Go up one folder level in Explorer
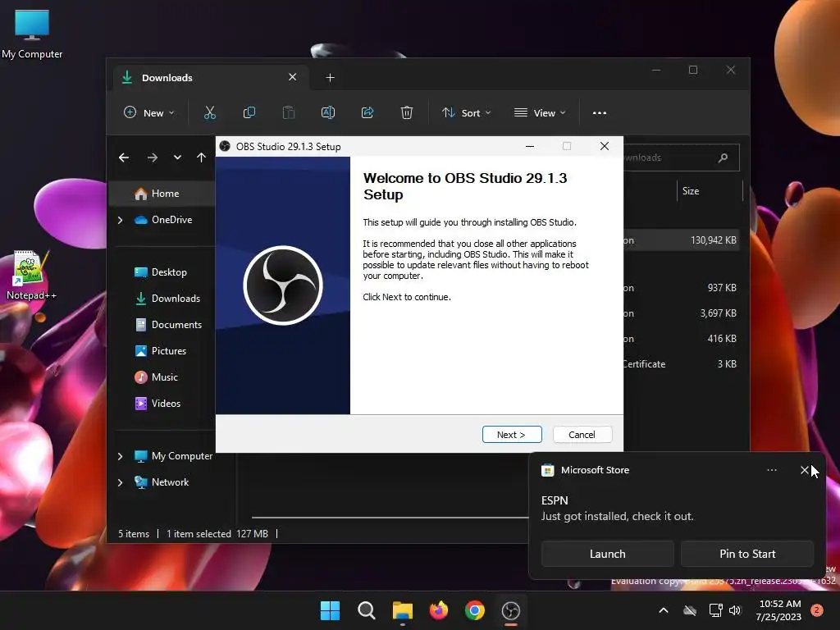This screenshot has height=630, width=840. point(201,157)
